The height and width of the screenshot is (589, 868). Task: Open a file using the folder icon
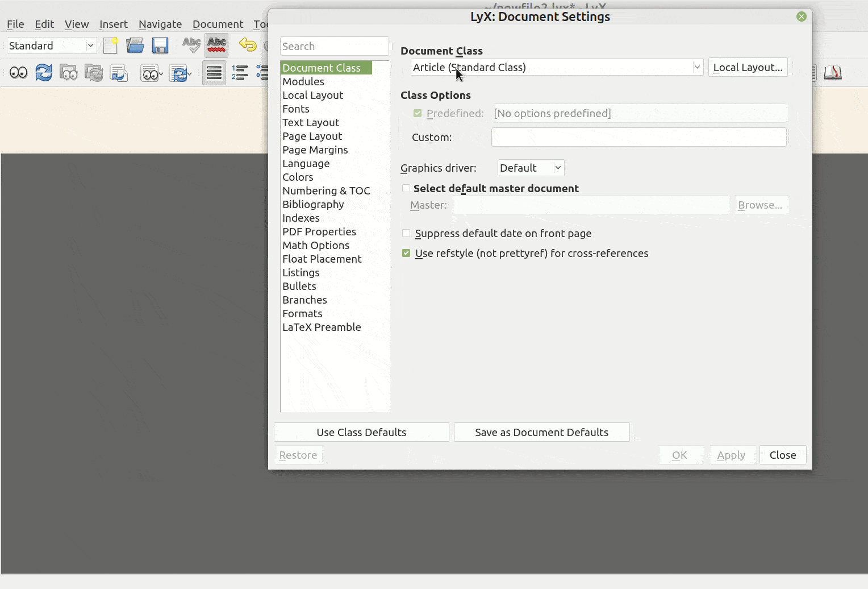[135, 45]
